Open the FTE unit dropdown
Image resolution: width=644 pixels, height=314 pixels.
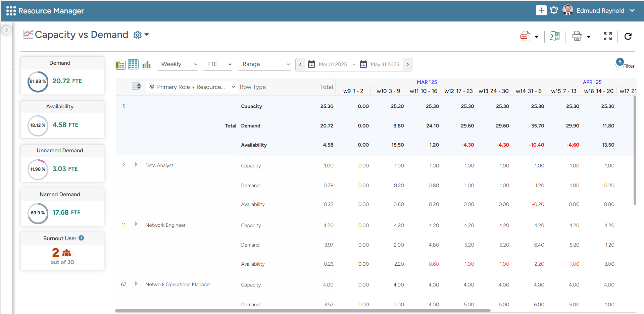point(219,64)
